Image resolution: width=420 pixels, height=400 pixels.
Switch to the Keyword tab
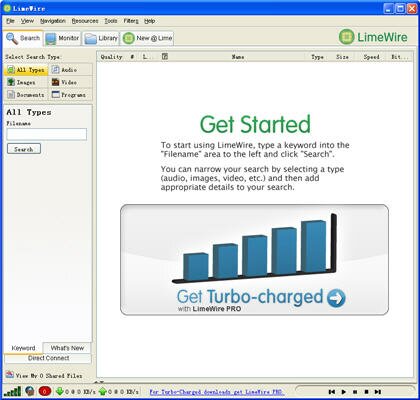tap(23, 348)
